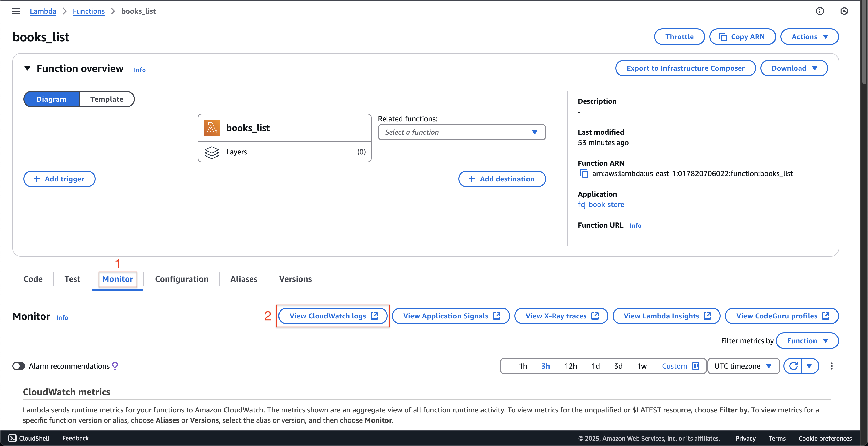This screenshot has width=868, height=446.
Task: Click the Layers stack icon
Action: (x=212, y=152)
